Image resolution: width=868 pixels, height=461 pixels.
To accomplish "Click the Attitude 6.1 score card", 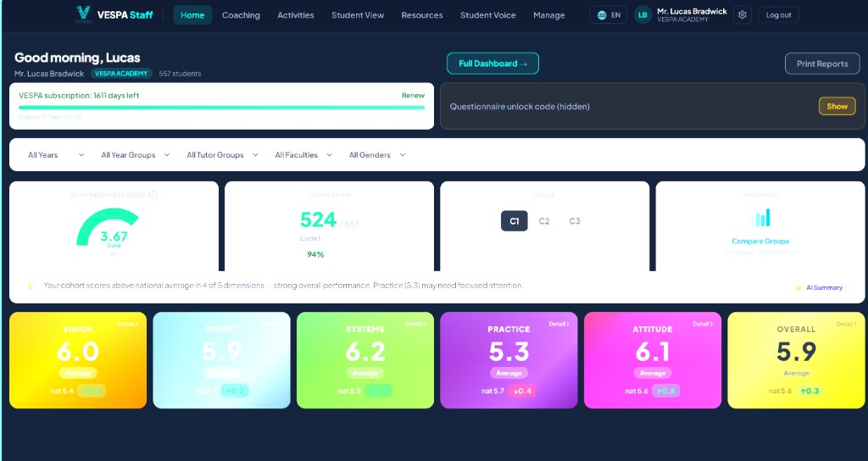I will [x=653, y=360].
